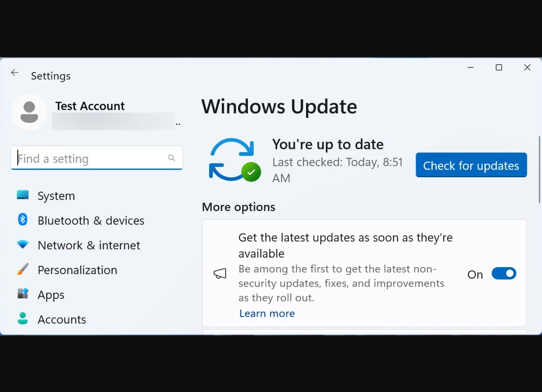The height and width of the screenshot is (392, 542).
Task: Click the You're up to date text
Action: coord(328,144)
